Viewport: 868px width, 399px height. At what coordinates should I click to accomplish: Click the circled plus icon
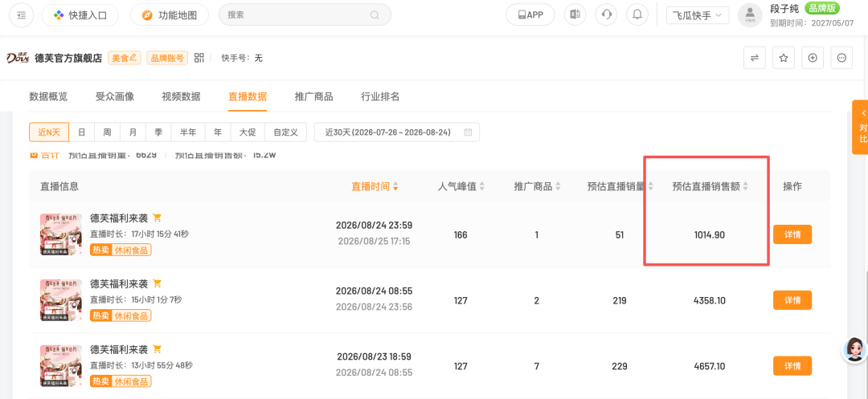tap(813, 58)
